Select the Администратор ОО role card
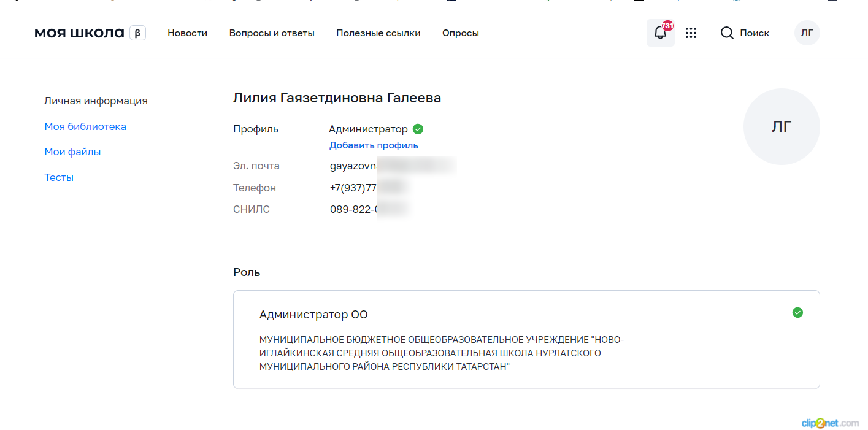868x430 pixels. [x=526, y=339]
